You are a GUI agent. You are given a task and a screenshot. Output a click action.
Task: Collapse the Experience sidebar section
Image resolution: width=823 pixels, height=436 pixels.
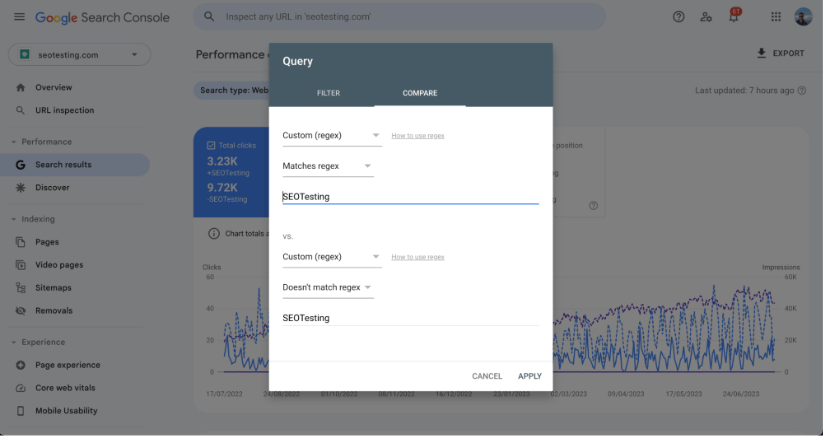[x=14, y=342]
